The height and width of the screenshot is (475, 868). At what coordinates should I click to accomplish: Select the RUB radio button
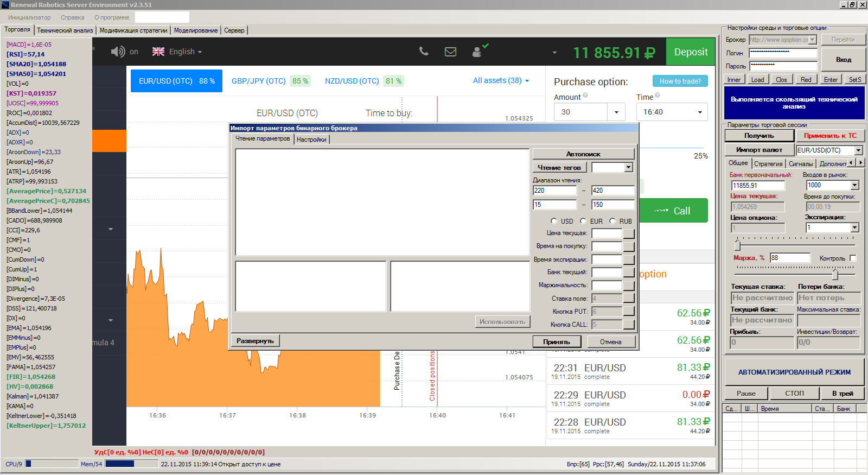click(612, 221)
